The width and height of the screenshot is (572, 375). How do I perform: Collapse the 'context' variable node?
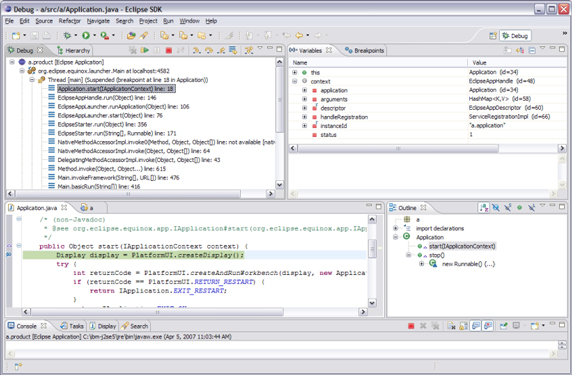(295, 81)
